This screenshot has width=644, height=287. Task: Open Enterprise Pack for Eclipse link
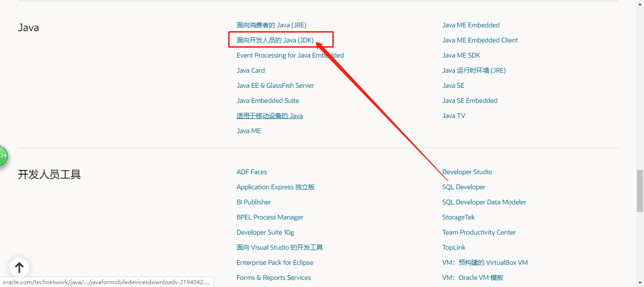275,262
